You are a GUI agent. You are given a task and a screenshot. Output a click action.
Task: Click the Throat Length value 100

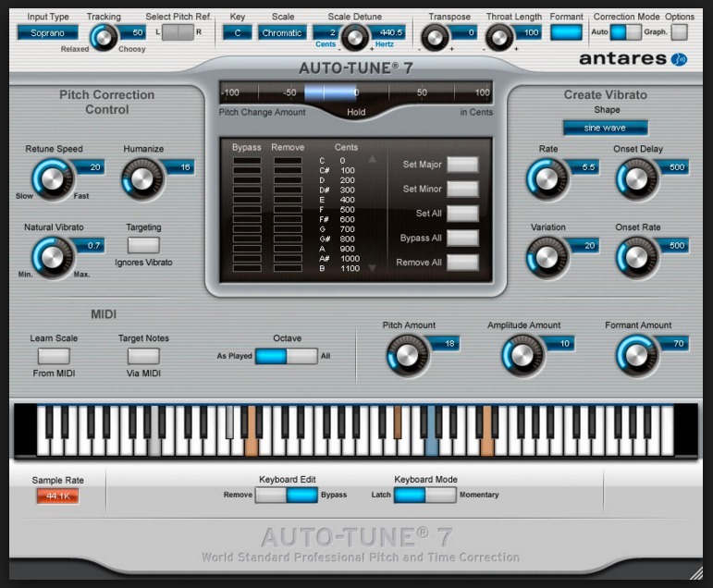click(528, 32)
